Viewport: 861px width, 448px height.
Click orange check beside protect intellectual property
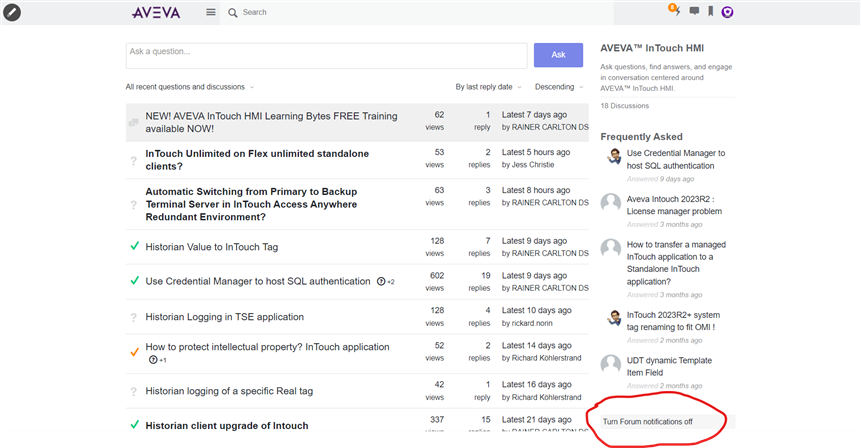135,352
